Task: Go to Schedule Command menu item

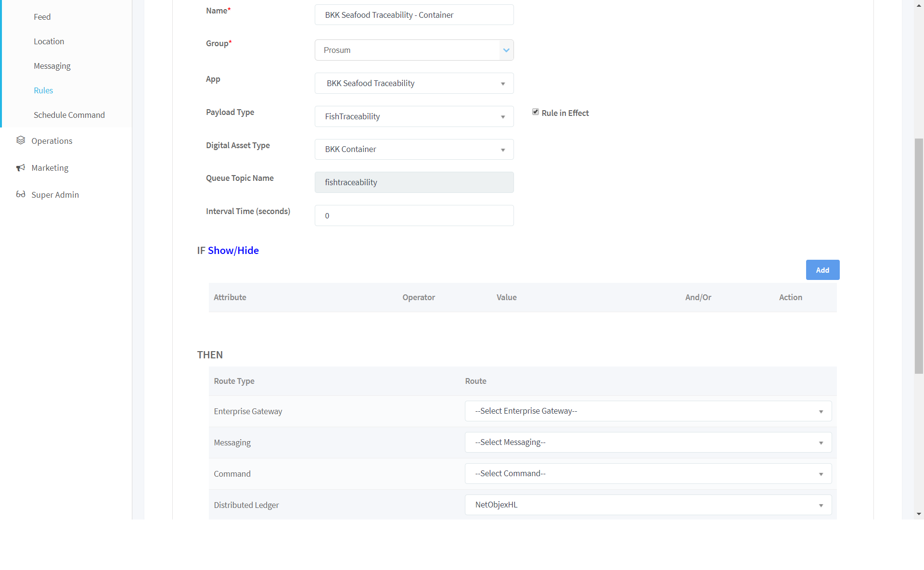Action: [69, 115]
